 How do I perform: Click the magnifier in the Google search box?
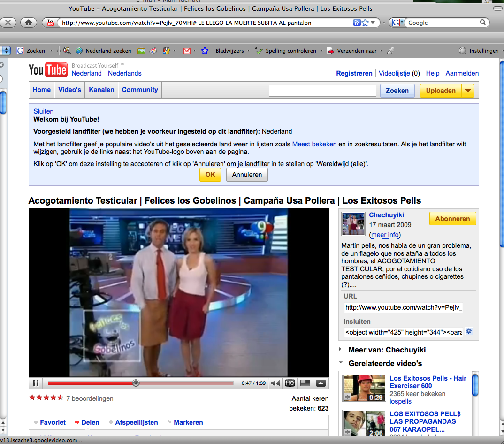[483, 22]
